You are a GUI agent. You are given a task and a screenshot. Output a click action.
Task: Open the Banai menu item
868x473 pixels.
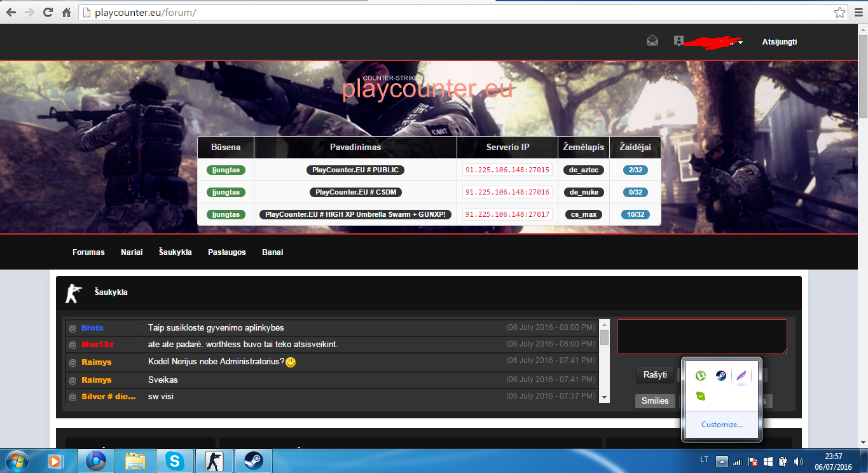(x=273, y=252)
